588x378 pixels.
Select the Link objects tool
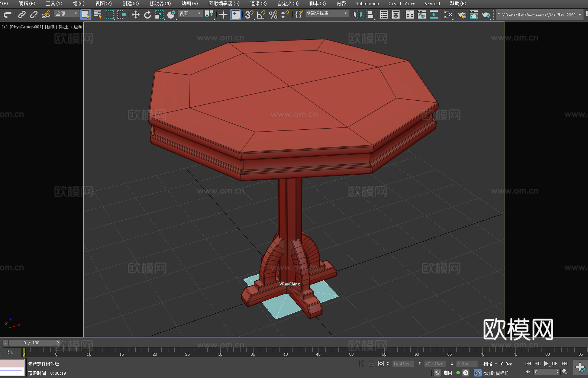pyautogui.click(x=22, y=14)
